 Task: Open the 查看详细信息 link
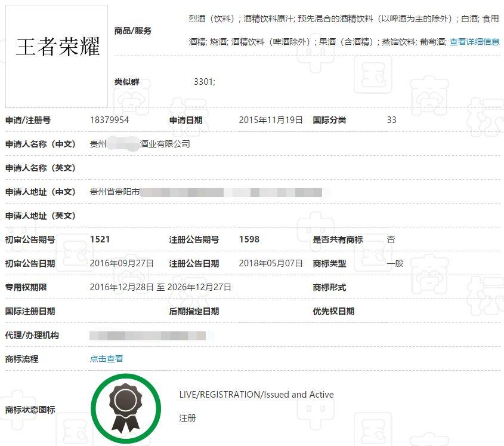tap(474, 42)
